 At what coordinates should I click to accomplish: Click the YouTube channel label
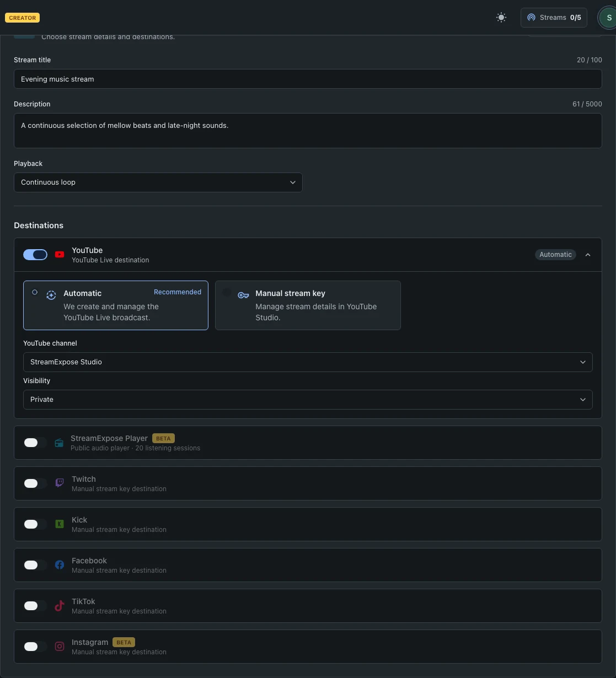(50, 343)
